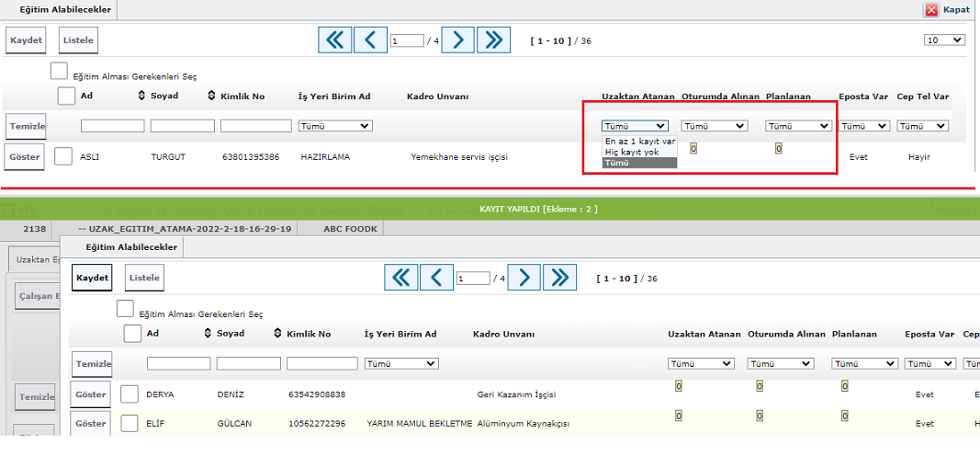Choose 'En az 1 kayıt var' option
Image resolution: width=980 pixels, height=456 pixels.
pos(639,142)
